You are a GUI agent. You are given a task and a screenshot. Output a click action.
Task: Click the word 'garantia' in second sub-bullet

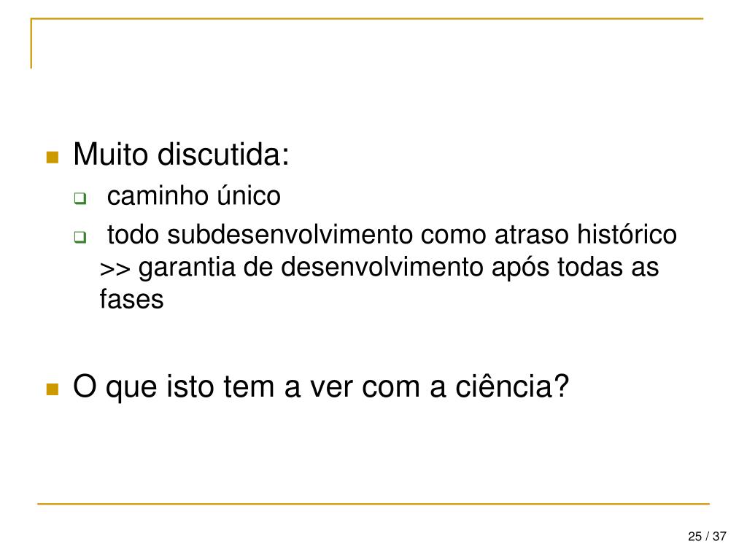click(187, 267)
